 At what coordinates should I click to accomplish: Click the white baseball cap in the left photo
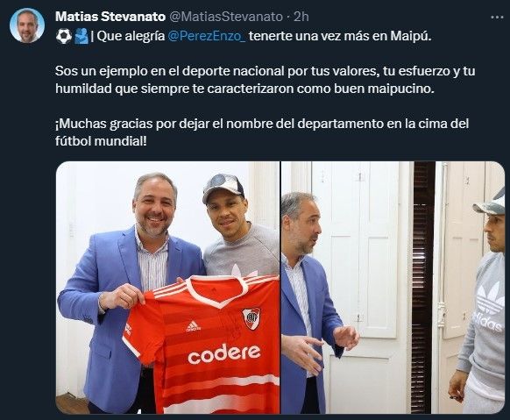[x=223, y=188]
